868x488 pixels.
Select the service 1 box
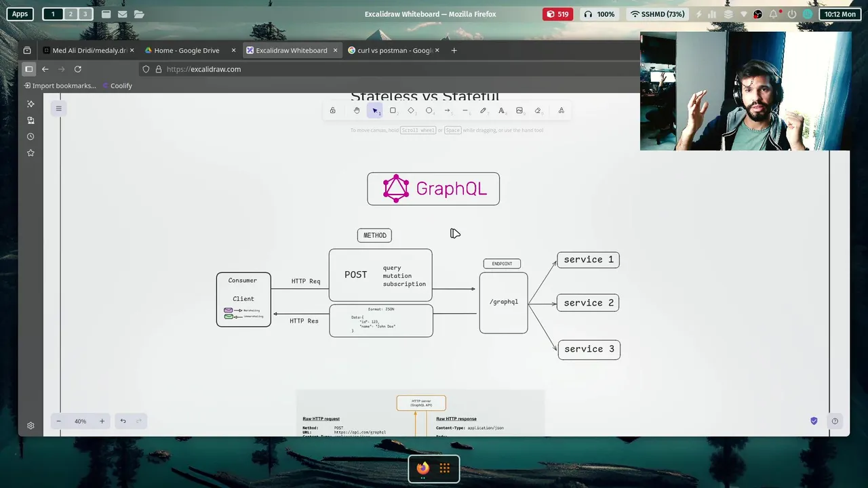(588, 260)
